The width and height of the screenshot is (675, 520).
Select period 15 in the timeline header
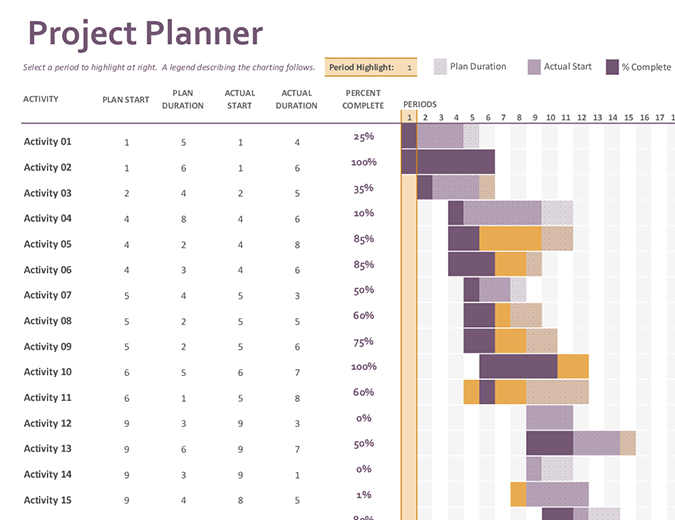pos(629,118)
